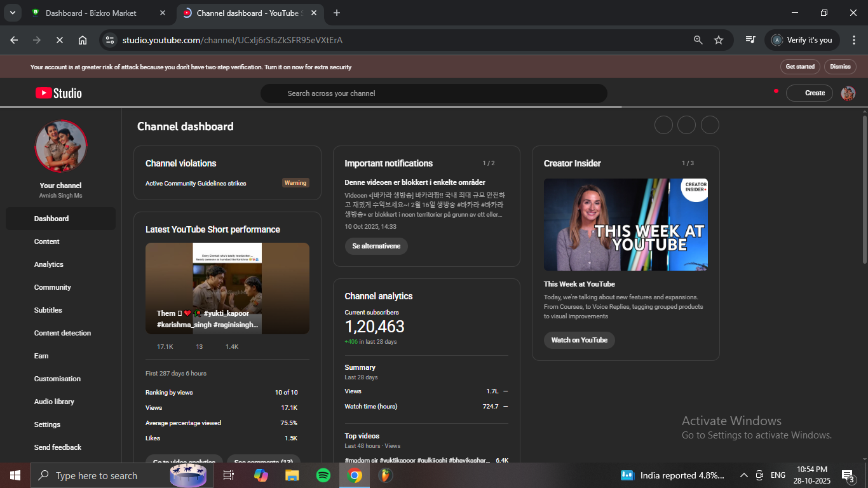Dismiss the two-step verification warning

click(840, 67)
